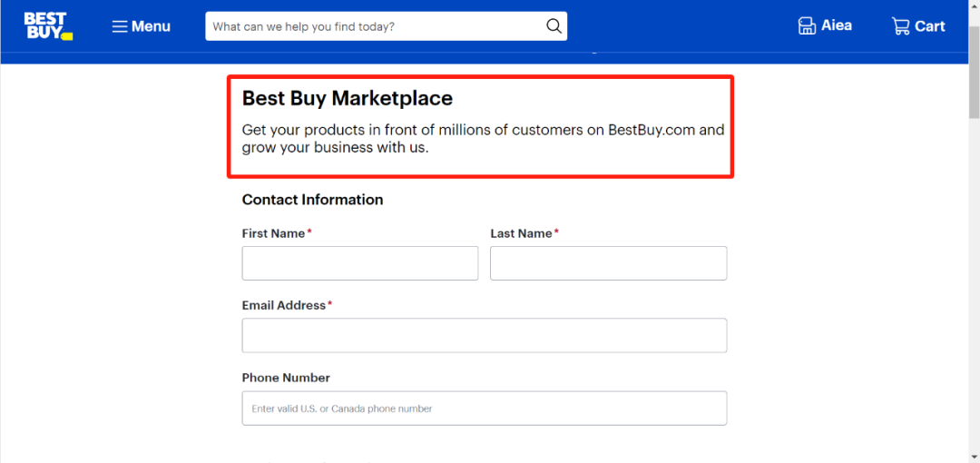
Task: Open the Cart text link
Action: point(930,26)
